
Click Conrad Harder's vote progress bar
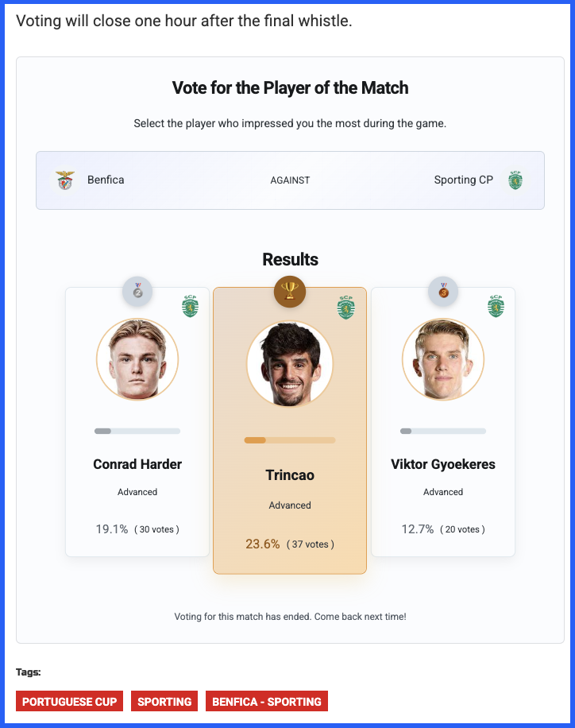click(137, 431)
